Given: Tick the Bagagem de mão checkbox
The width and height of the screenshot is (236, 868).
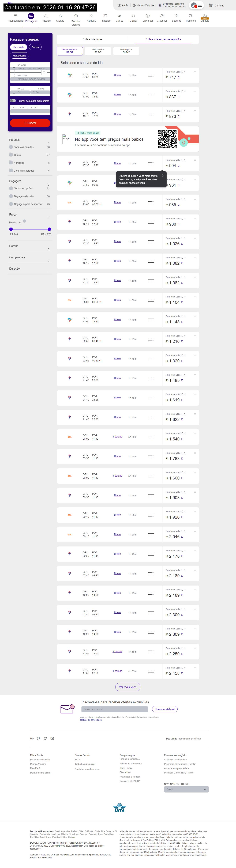Looking at the screenshot, I should point(11,196).
